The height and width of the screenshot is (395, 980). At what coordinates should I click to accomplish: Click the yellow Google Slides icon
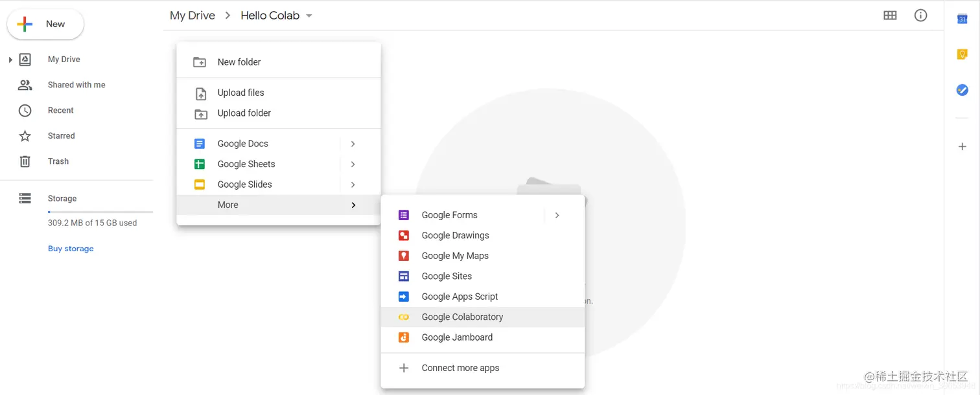pos(200,185)
